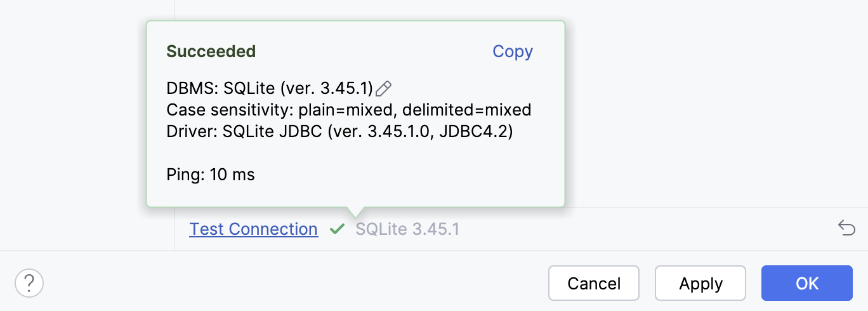The height and width of the screenshot is (311, 868).
Task: Click the Ping: 10 ms text
Action: 211,175
